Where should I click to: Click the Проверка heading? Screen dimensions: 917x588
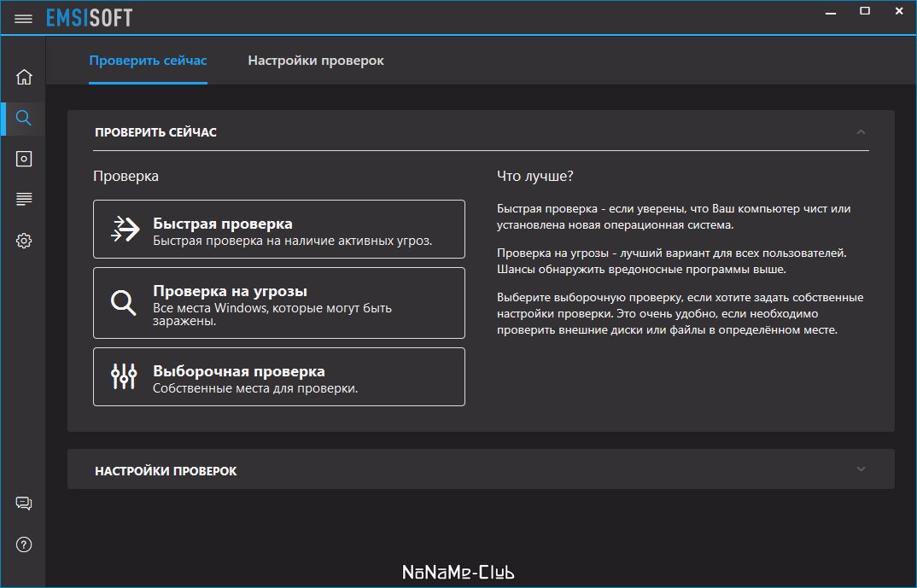(x=126, y=177)
